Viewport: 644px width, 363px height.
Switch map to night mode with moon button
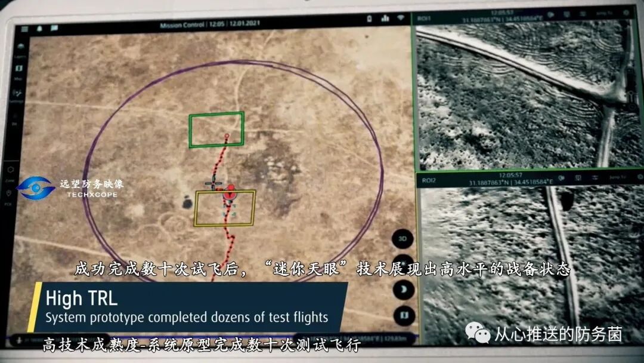click(x=403, y=290)
